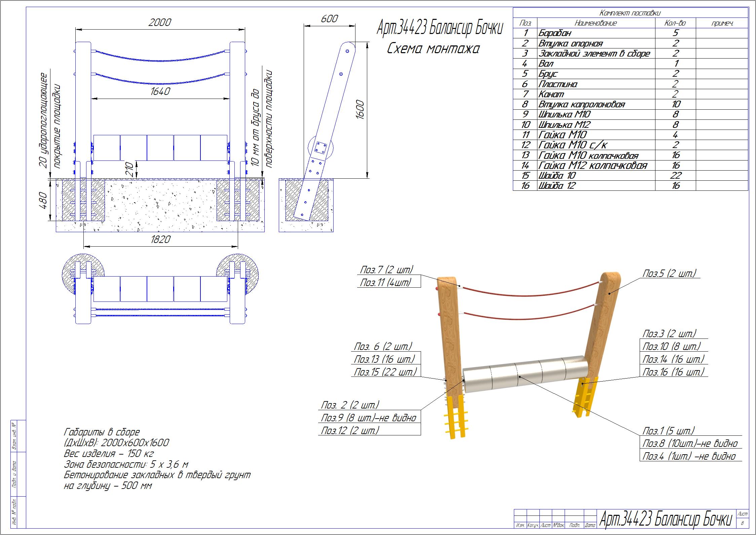The height and width of the screenshot is (535, 756).
Task: Click the 'Поз.7 (2 шт)' callout label
Action: click(x=386, y=270)
